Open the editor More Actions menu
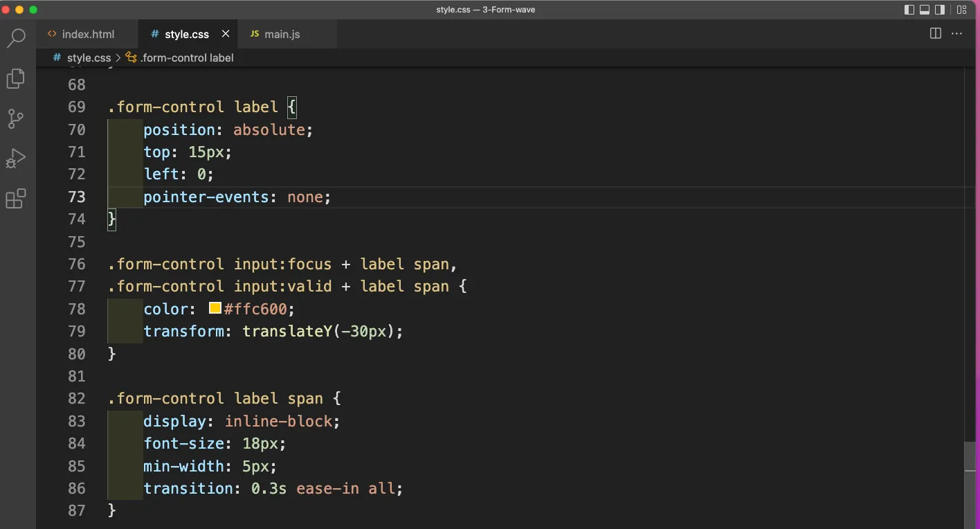The height and width of the screenshot is (529, 980). tap(957, 33)
